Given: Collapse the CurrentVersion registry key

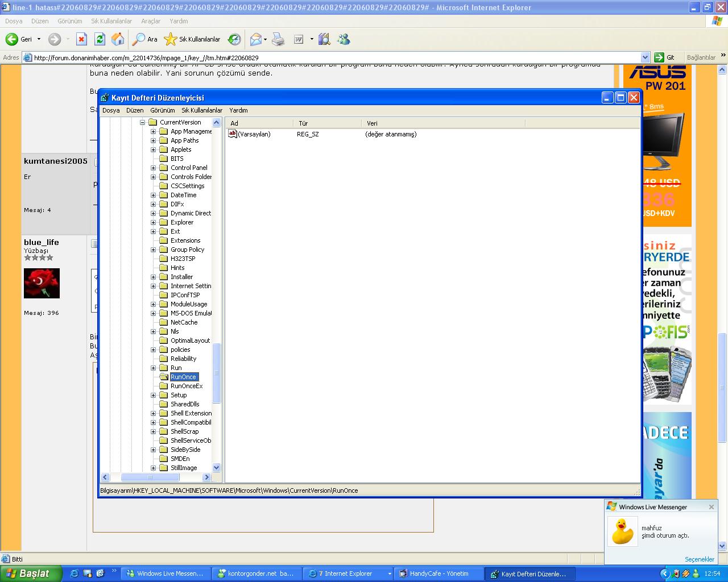Looking at the screenshot, I should point(143,122).
